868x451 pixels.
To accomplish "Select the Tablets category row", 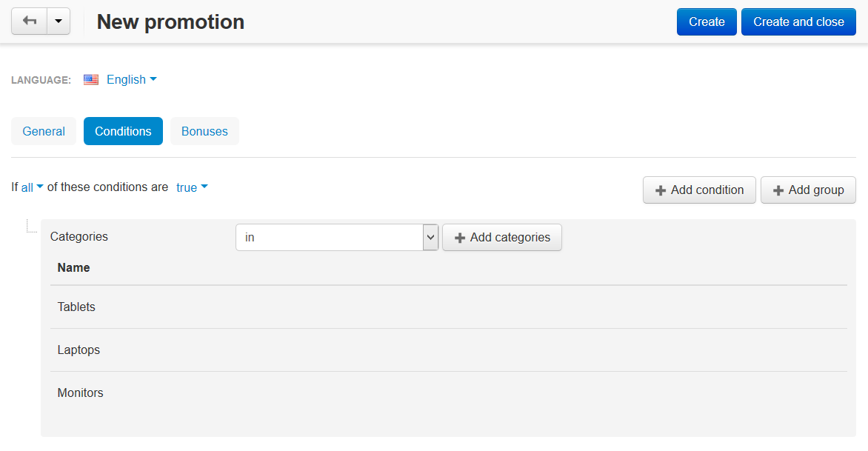I will pos(448,307).
